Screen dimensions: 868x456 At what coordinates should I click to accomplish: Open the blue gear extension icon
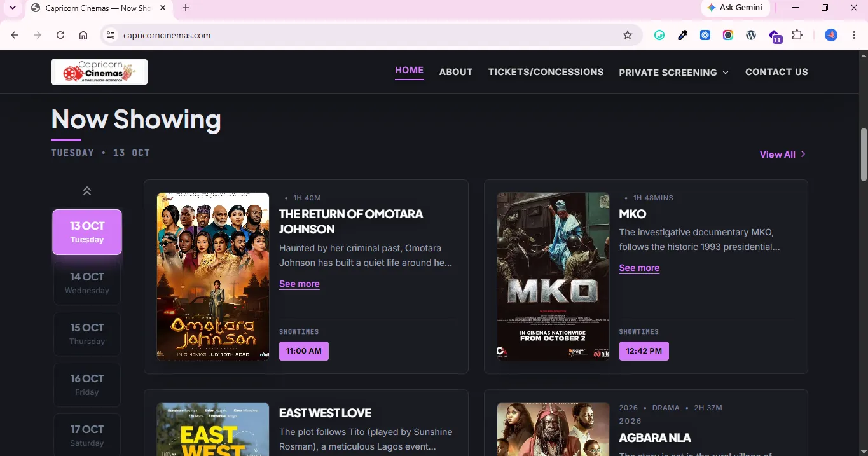pos(705,35)
